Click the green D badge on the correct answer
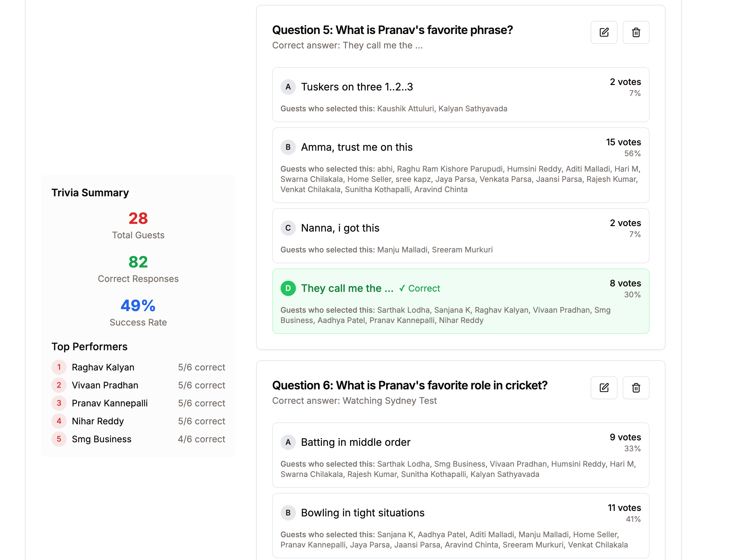 [288, 288]
